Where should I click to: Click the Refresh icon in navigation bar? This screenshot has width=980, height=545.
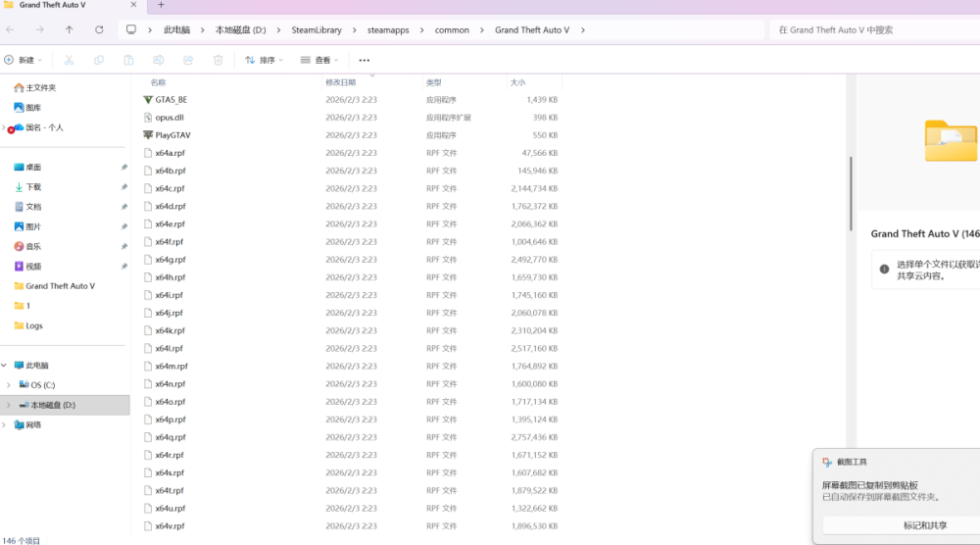point(99,29)
